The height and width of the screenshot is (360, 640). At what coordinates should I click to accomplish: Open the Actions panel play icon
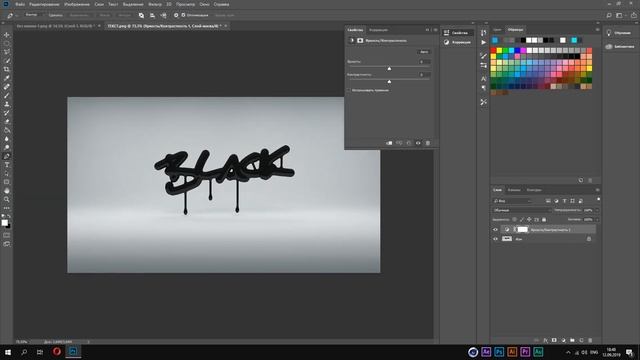pyautogui.click(x=484, y=42)
